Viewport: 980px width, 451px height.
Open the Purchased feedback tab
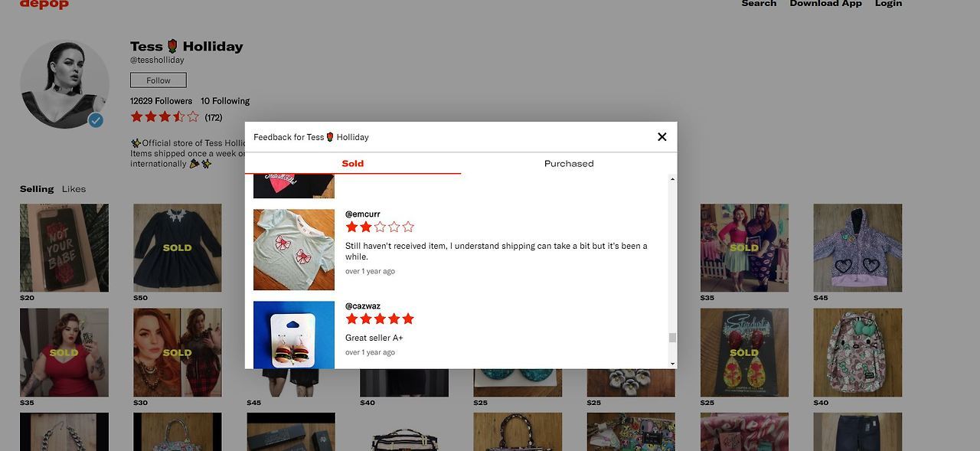[x=569, y=163]
